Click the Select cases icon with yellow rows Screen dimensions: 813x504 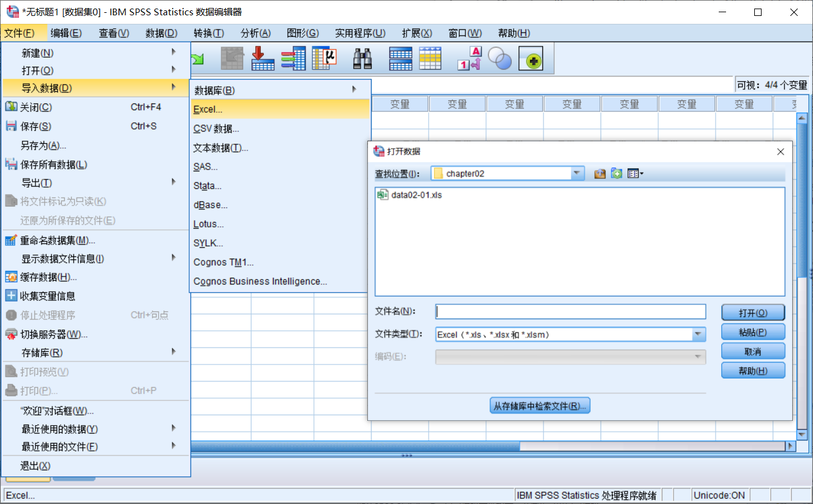(x=430, y=59)
